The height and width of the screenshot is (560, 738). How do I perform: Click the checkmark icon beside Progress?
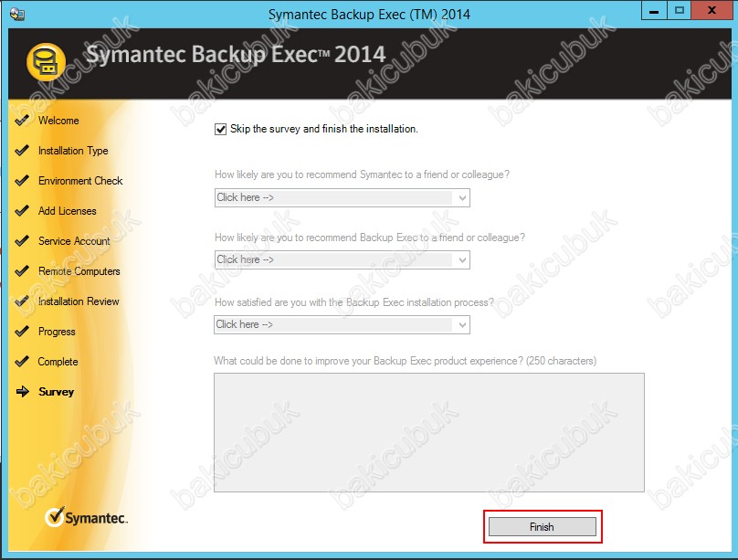[22, 332]
